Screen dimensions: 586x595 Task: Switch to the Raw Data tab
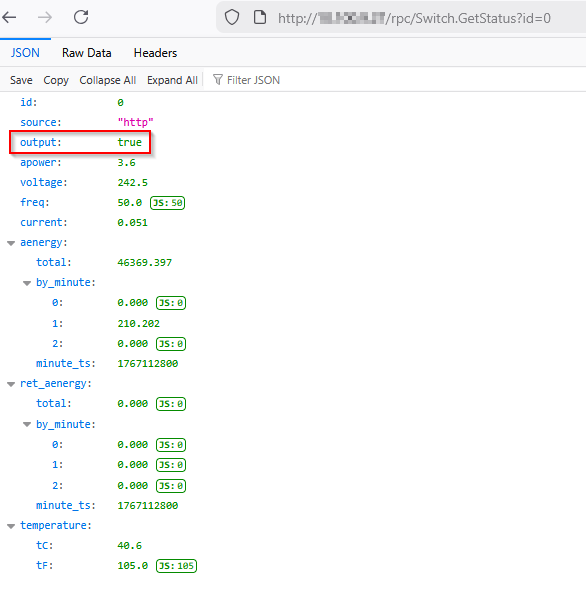[87, 53]
